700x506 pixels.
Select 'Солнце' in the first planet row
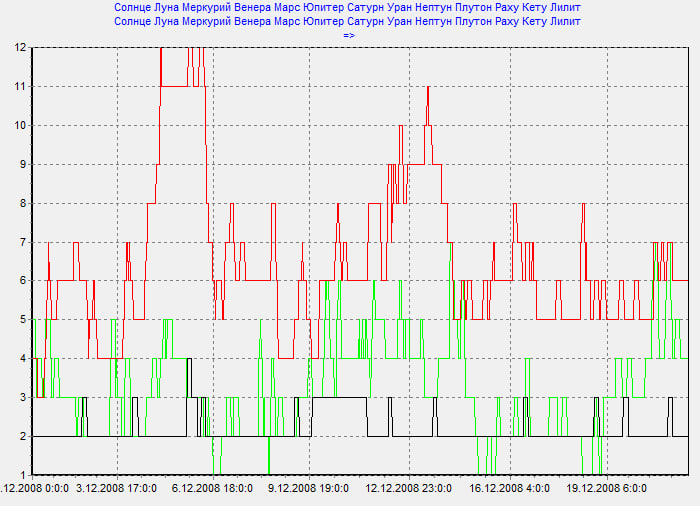136,7
